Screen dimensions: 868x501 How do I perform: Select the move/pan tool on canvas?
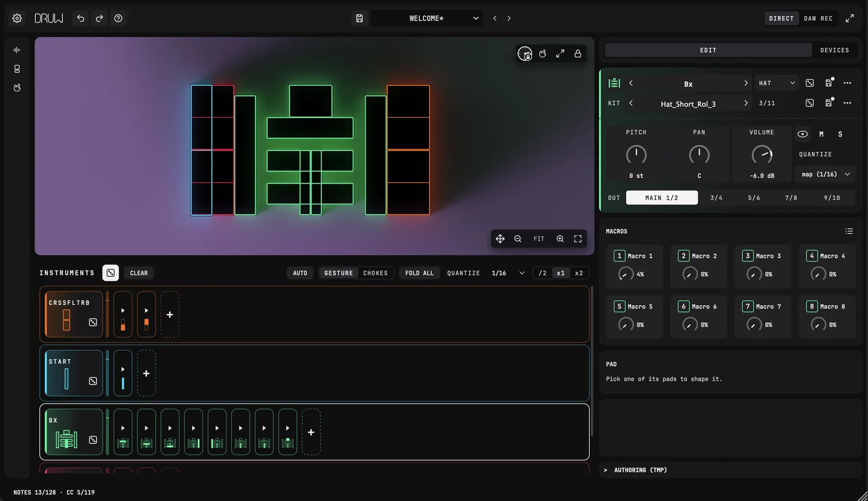pos(500,239)
